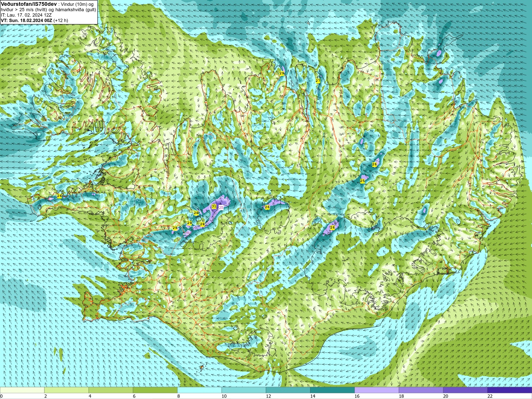Click the white gust label 25
Image resolution: width=532 pixels, height=399 pixels.
[x=221, y=207]
